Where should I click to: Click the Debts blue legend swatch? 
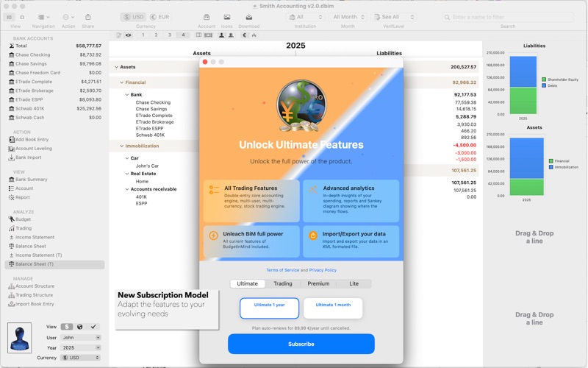tap(544, 85)
